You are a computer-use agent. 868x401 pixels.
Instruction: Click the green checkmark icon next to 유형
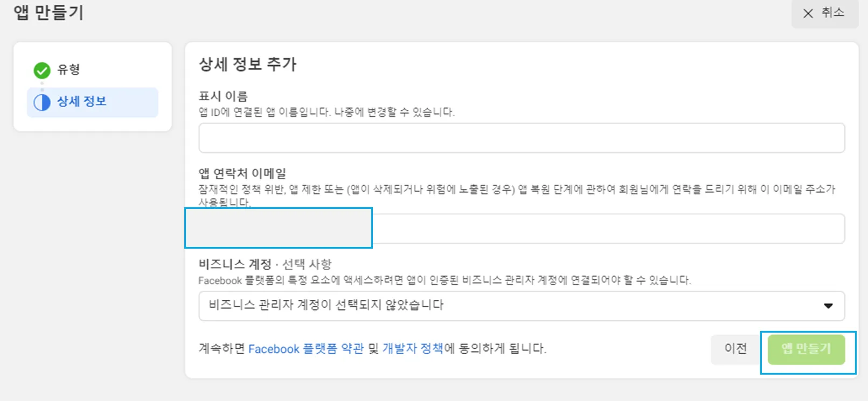(42, 70)
